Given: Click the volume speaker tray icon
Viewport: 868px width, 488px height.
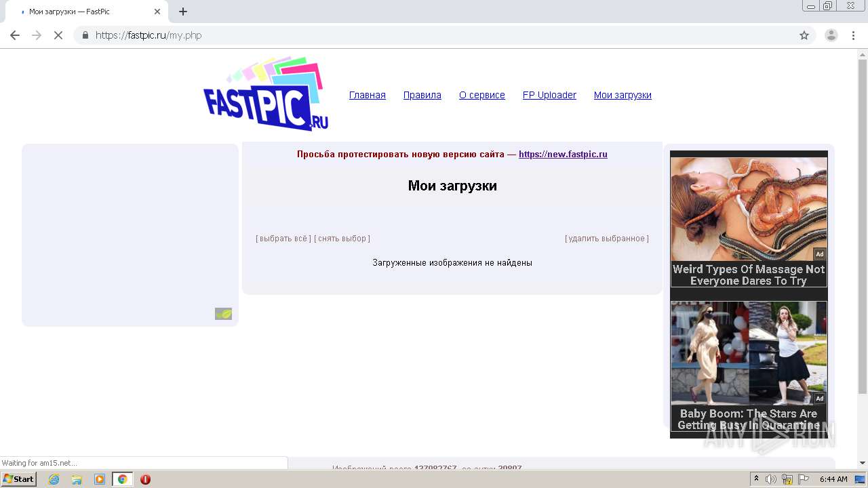Looking at the screenshot, I should (771, 479).
